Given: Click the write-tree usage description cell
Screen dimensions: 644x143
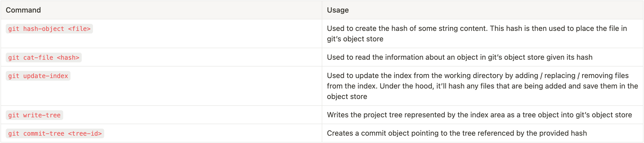Looking at the screenshot, I should tap(479, 115).
